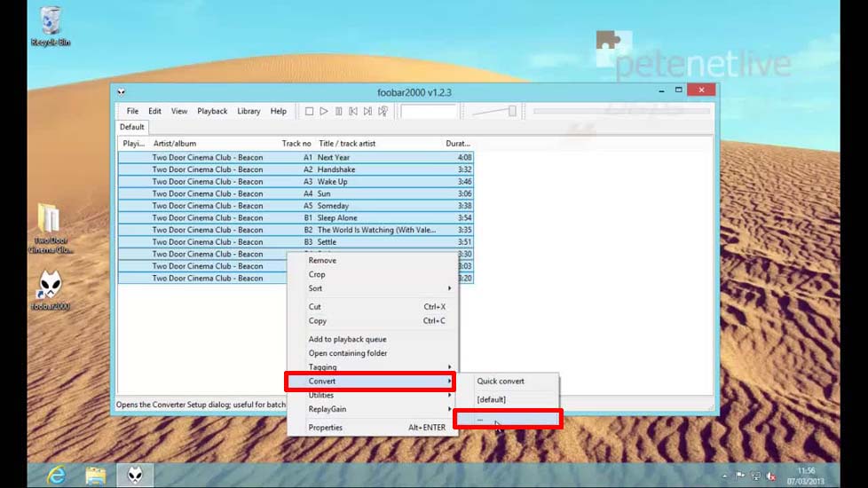This screenshot has height=488, width=868.
Task: Expand the Tagging submenu
Action: click(373, 366)
